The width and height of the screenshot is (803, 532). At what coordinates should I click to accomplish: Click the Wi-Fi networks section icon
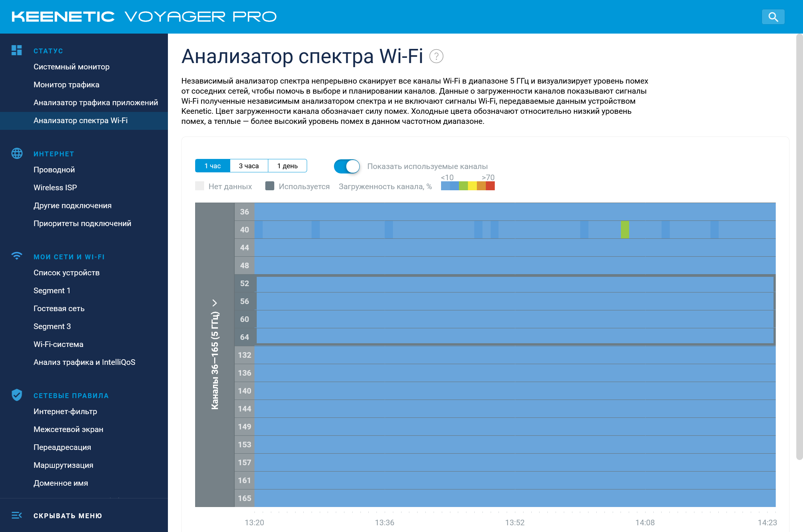pos(17,256)
